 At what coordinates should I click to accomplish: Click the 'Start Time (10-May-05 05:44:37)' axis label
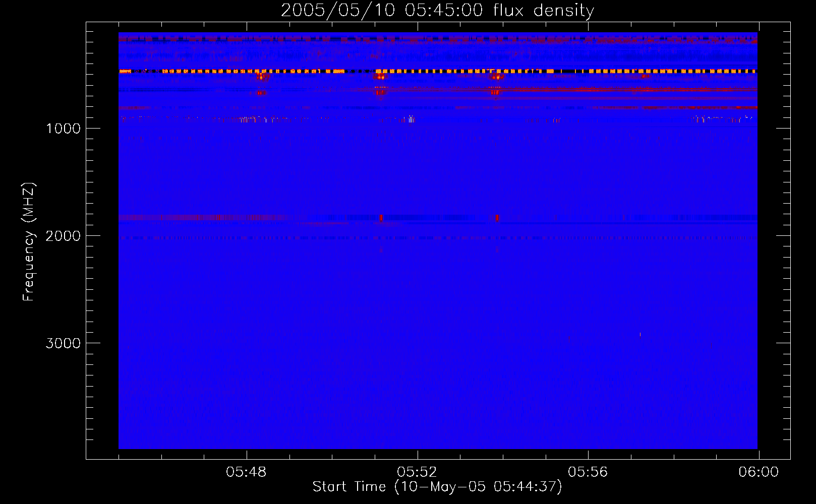click(x=437, y=487)
